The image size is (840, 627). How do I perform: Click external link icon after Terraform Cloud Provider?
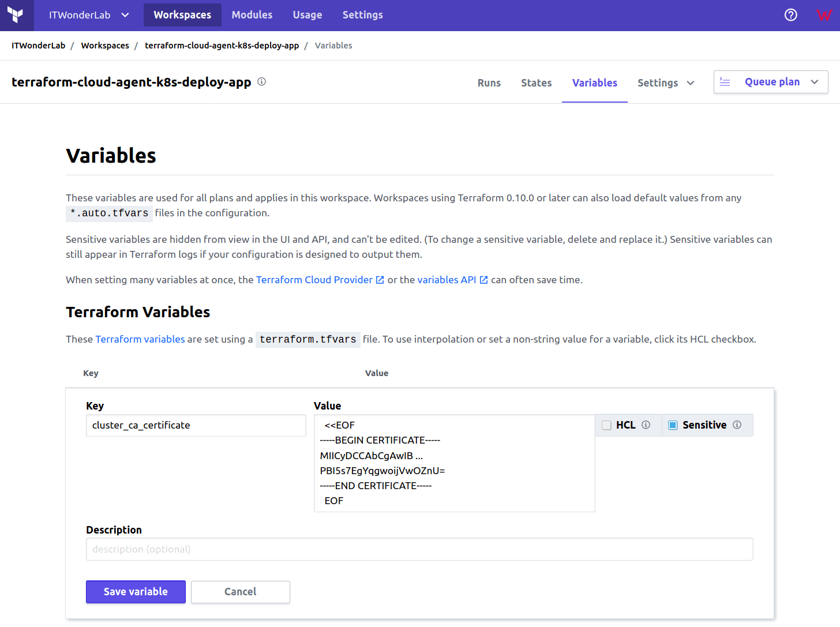(x=380, y=280)
